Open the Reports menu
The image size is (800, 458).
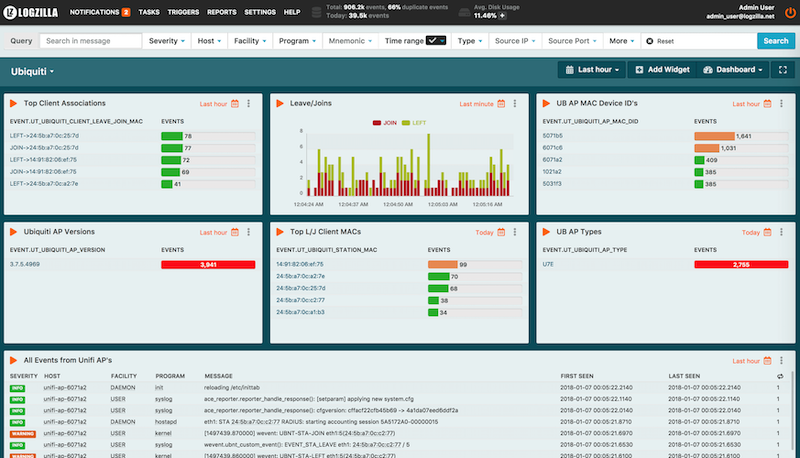pyautogui.click(x=221, y=12)
